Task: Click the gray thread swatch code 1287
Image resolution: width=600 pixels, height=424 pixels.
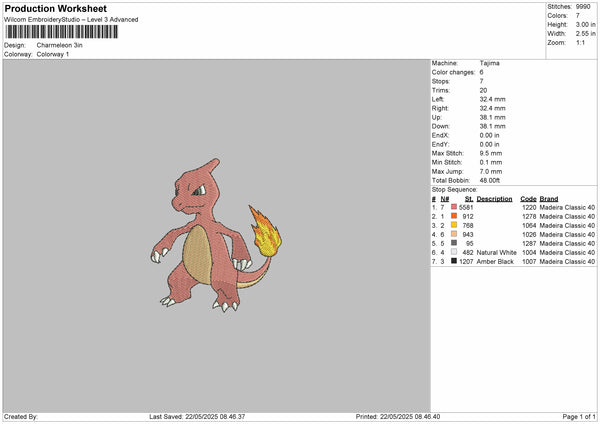Action: 454,243
